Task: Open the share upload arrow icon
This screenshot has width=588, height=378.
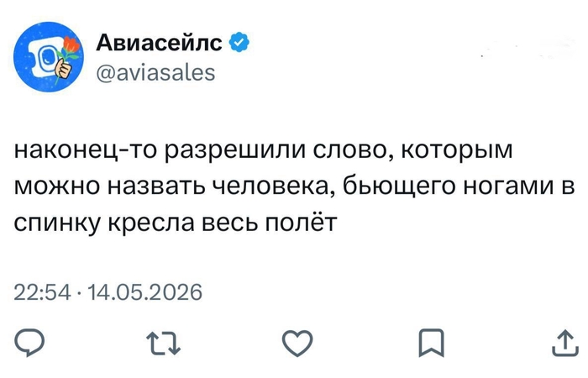Action: pyautogui.click(x=565, y=343)
